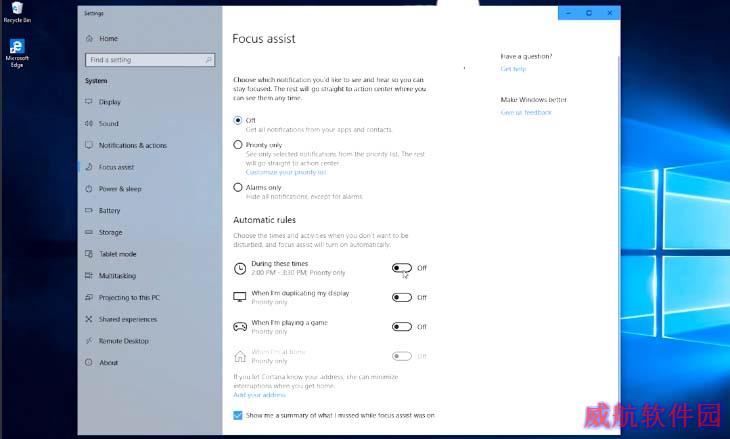Toggle When I'm duplicating my display
Screen dimensions: 730x439
[402, 297]
